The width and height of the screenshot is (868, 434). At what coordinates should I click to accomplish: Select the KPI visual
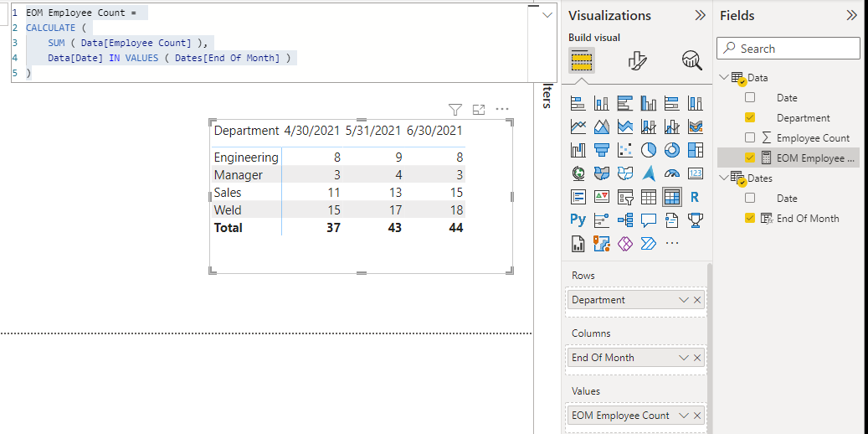pyautogui.click(x=601, y=197)
